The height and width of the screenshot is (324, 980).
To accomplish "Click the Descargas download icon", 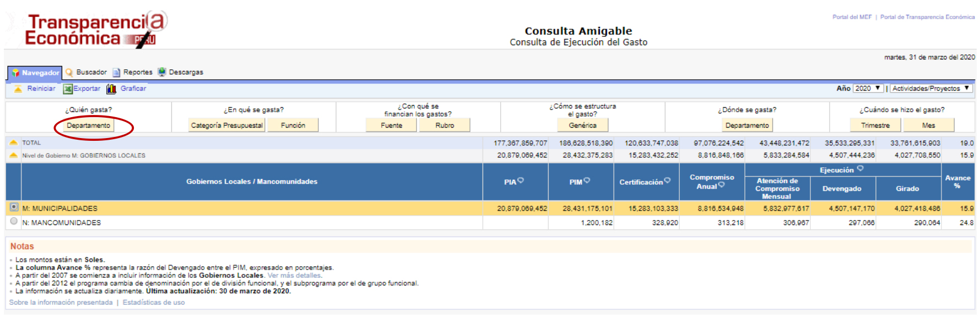I will pyautogui.click(x=162, y=72).
